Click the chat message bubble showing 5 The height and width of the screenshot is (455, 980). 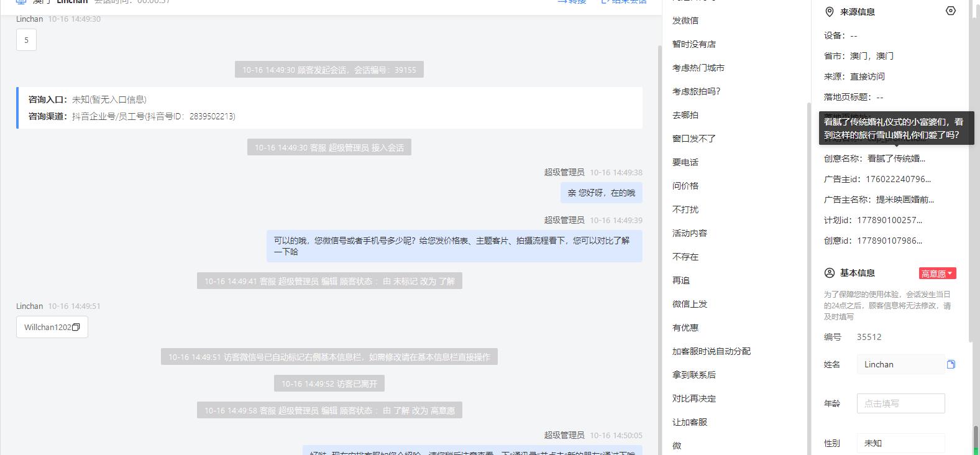pyautogui.click(x=26, y=40)
